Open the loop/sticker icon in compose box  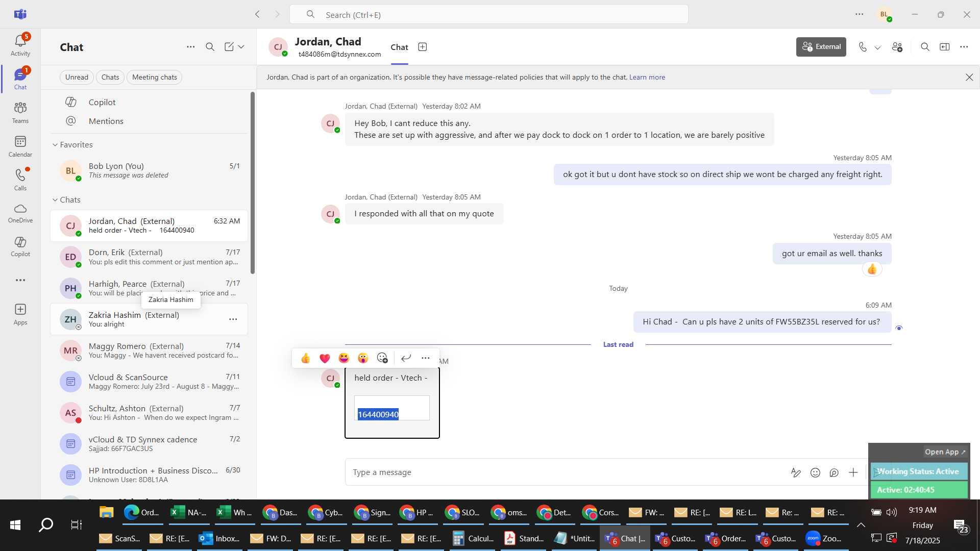835,472
